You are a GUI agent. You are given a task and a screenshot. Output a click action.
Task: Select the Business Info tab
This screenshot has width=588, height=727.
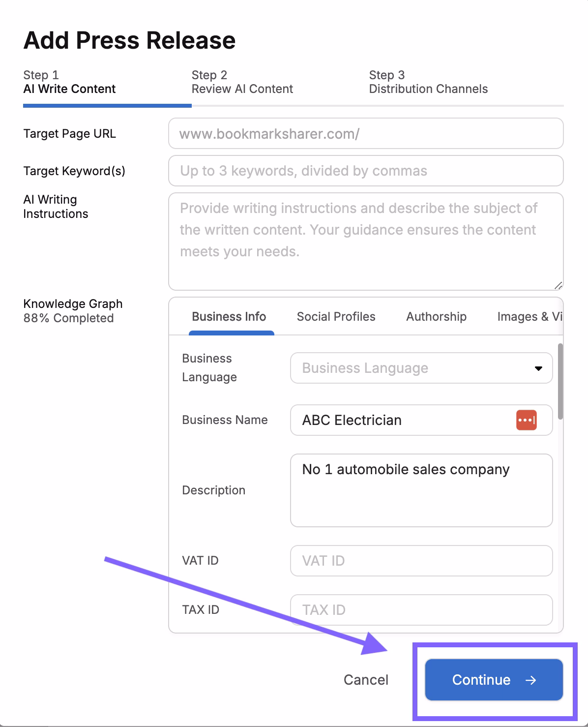point(229,317)
